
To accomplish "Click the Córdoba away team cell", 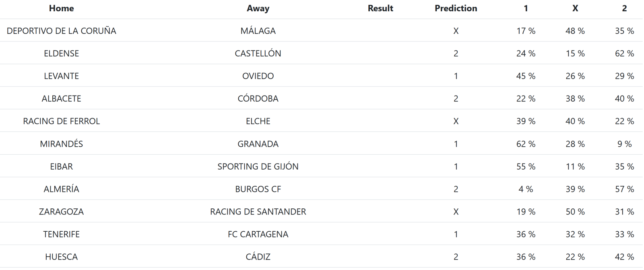I will tap(258, 99).
